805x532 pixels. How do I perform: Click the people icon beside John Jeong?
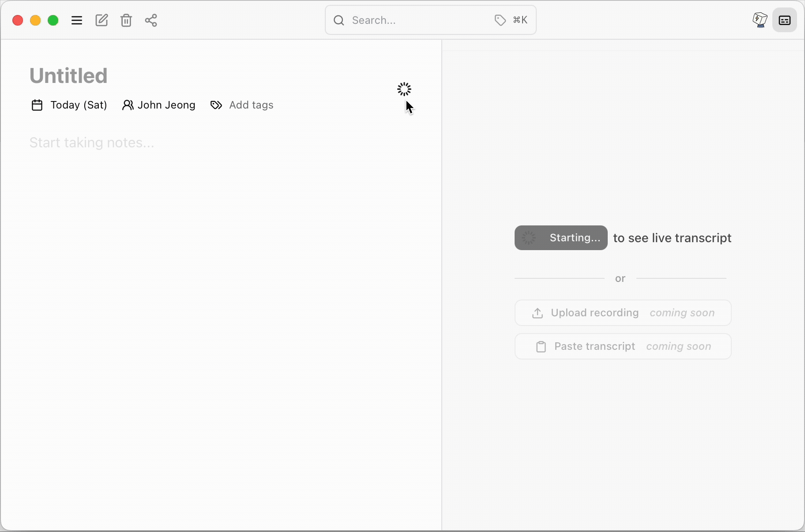tap(128, 105)
